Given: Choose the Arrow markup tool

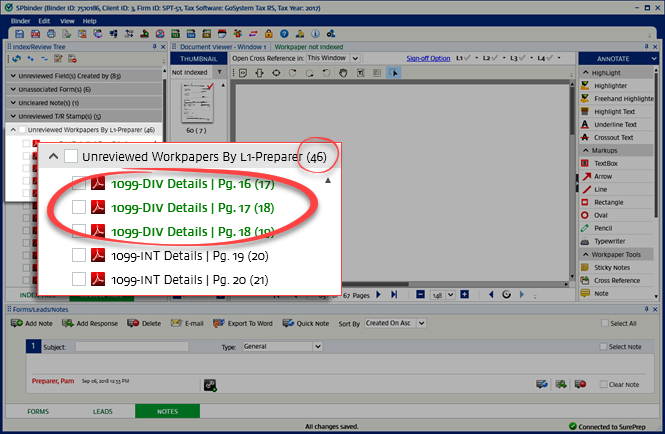Looking at the screenshot, I should [605, 176].
